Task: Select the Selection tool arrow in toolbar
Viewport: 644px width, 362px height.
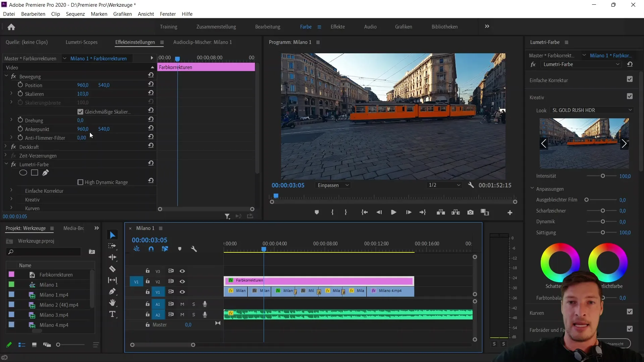Action: 112,235
